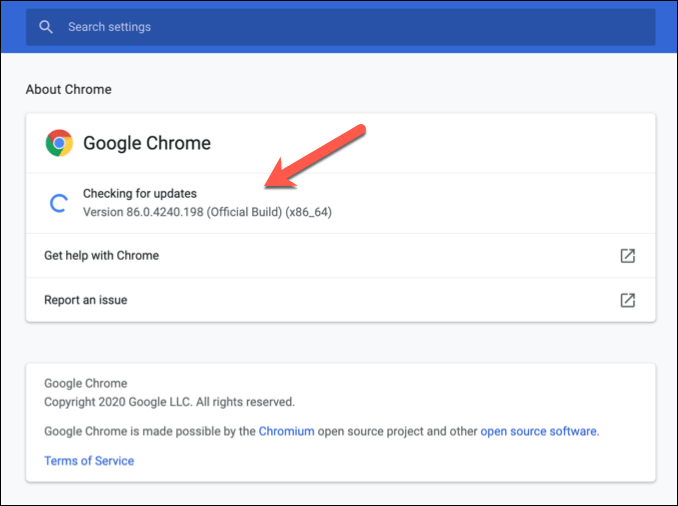Click the empty blue header bar area
The height and width of the screenshot is (506, 678).
point(665,27)
